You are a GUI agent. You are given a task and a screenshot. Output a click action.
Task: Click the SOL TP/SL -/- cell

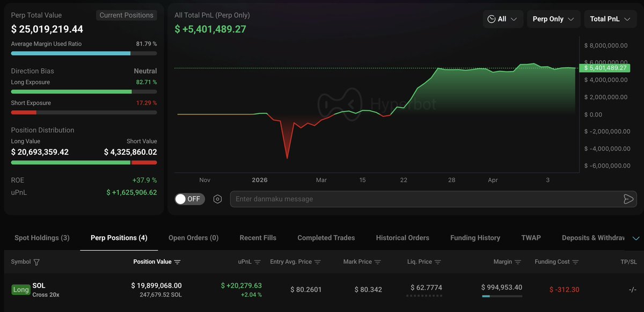coord(632,289)
